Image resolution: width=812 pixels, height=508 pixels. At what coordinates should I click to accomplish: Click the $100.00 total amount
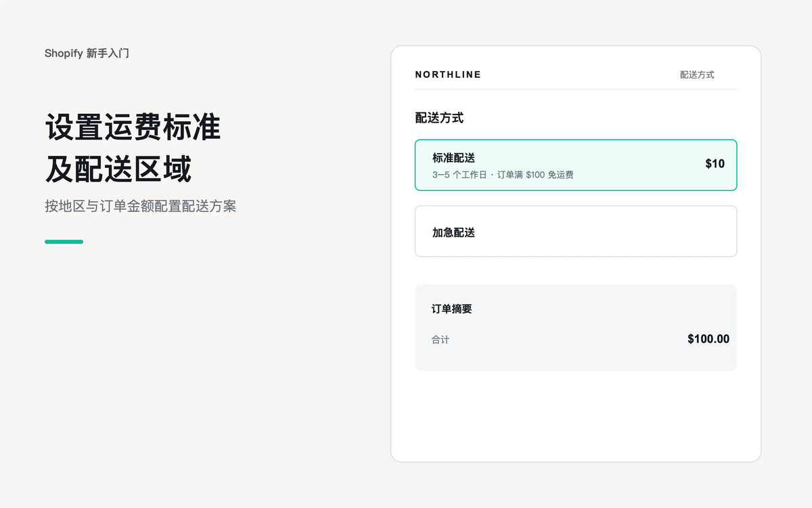pos(708,339)
